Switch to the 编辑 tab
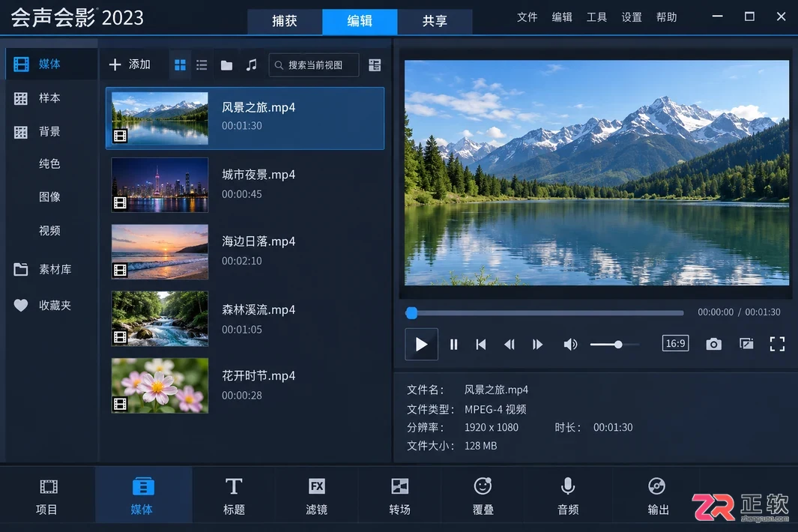Image resolution: width=798 pixels, height=532 pixels. [x=360, y=21]
